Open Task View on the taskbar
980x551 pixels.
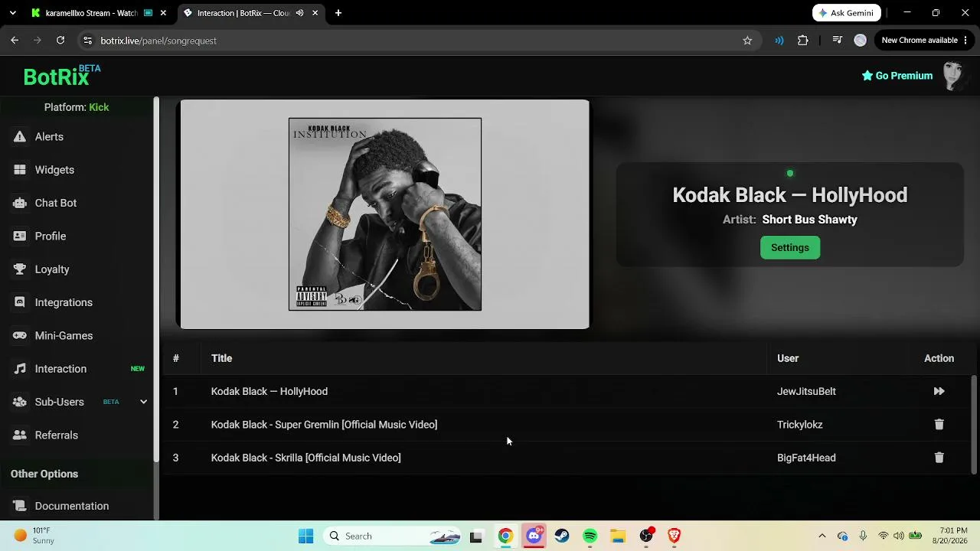[475, 536]
